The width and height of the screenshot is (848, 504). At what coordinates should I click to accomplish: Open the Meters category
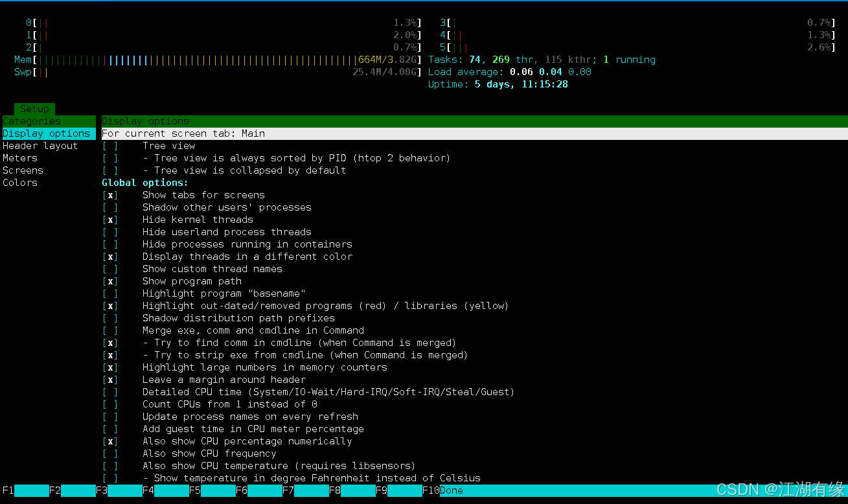pyautogui.click(x=20, y=158)
